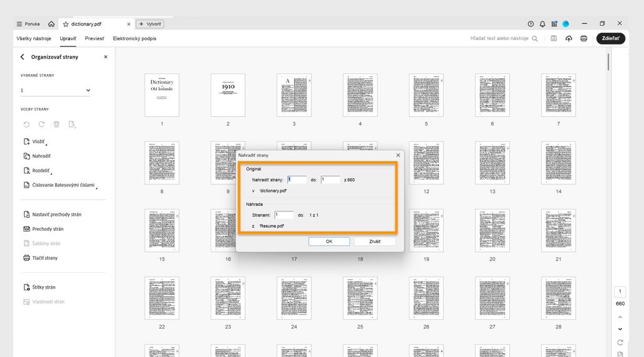Click the Nahradiť strany from-page field
Image resolution: width=644 pixels, height=357 pixels.
(297, 179)
